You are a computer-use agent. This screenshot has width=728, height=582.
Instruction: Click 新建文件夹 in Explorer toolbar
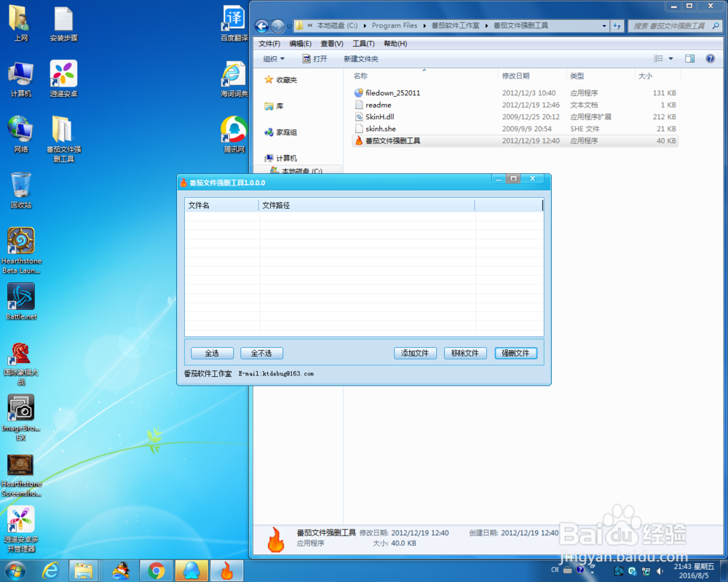(361, 59)
